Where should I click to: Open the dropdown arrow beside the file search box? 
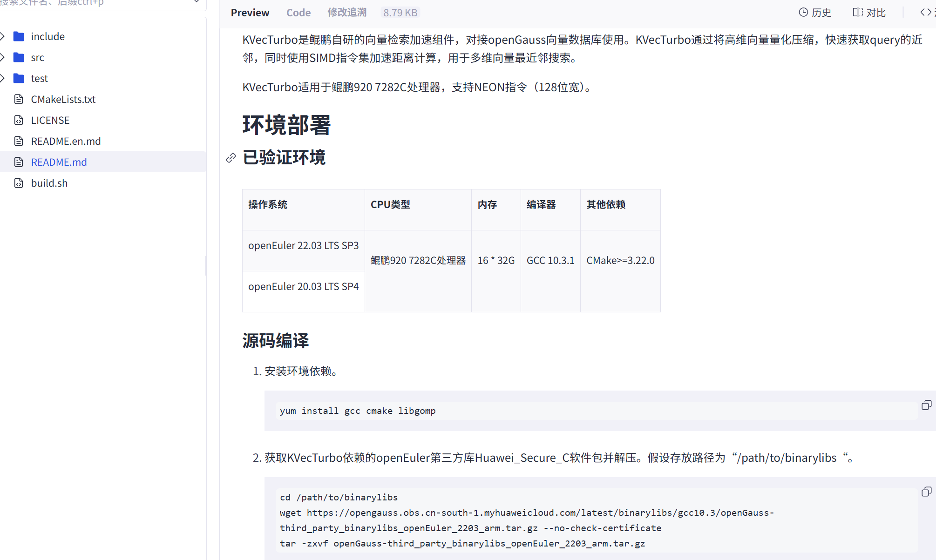click(197, 2)
